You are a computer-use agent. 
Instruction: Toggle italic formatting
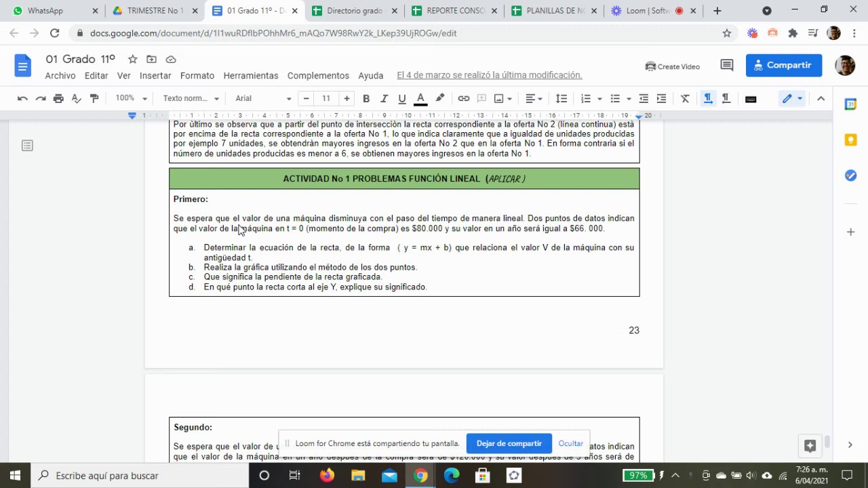pos(384,99)
